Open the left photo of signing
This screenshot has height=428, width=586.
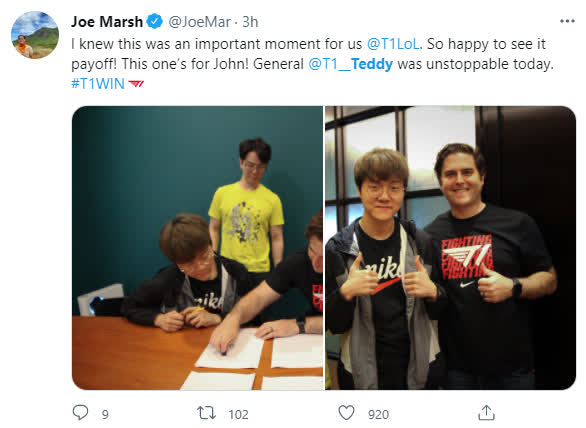[197, 248]
